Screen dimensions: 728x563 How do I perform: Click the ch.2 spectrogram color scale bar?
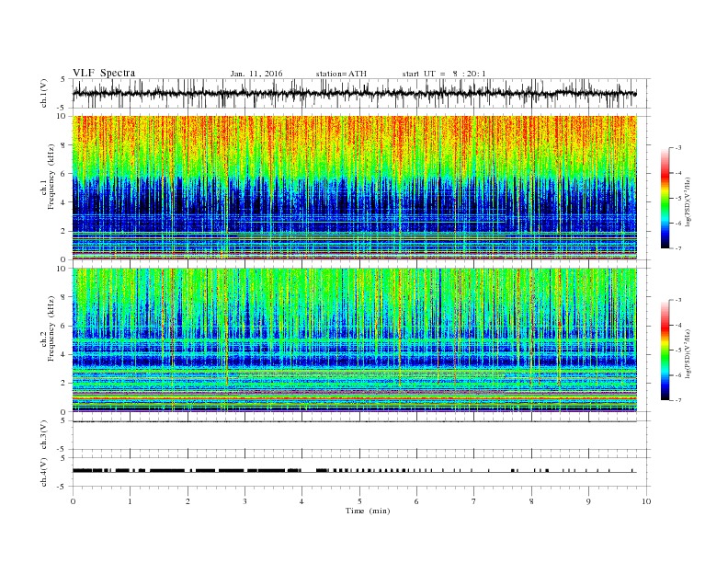(665, 350)
